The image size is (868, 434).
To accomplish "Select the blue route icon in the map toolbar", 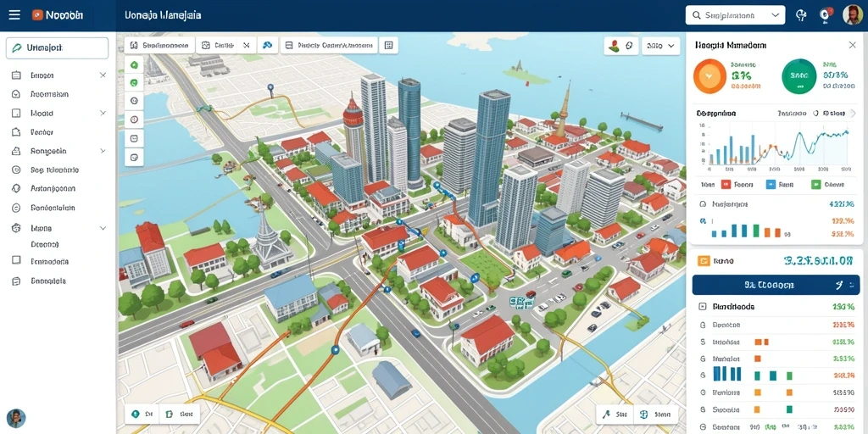I will 267,46.
